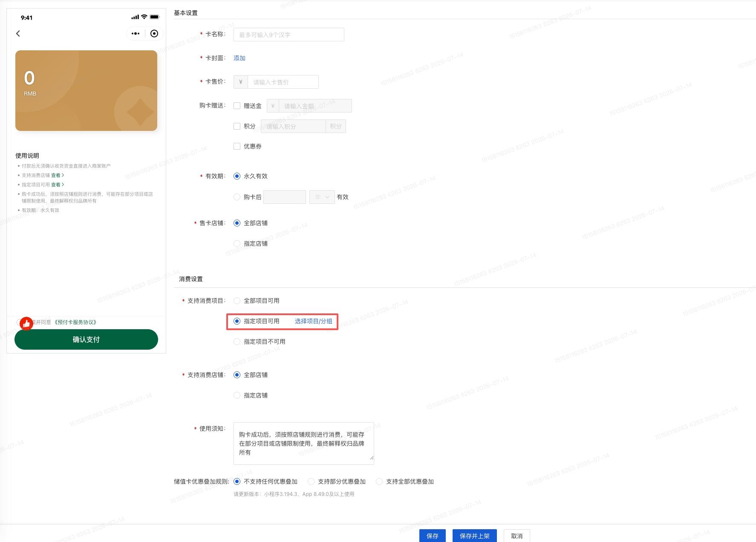Select 支持部分优惠叠加 option
This screenshot has width=756, height=542.
point(311,481)
